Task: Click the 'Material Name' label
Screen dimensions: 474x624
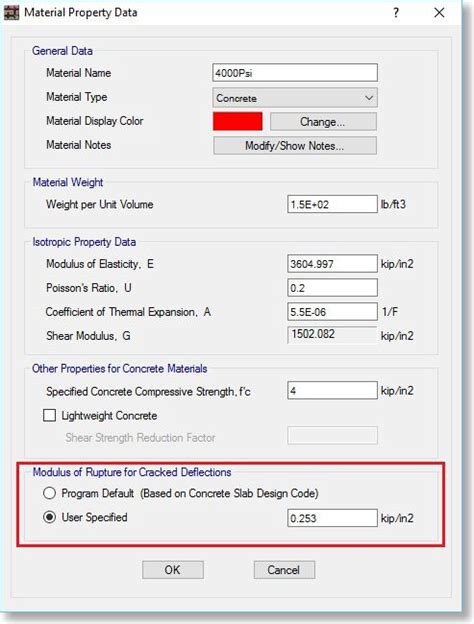Action: 78,73
